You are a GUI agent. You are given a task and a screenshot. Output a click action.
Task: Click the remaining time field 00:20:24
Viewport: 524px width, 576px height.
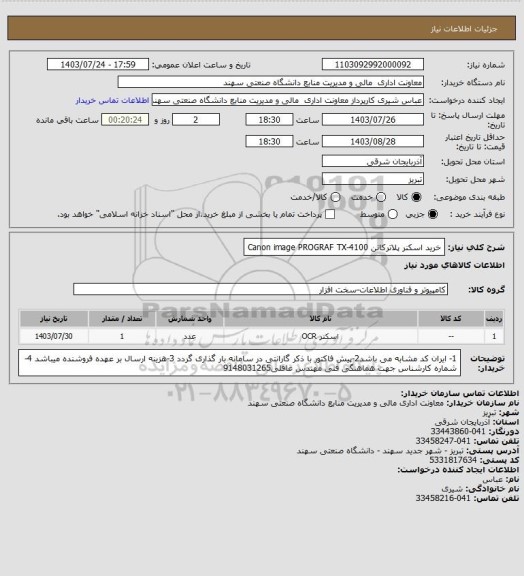click(x=125, y=120)
